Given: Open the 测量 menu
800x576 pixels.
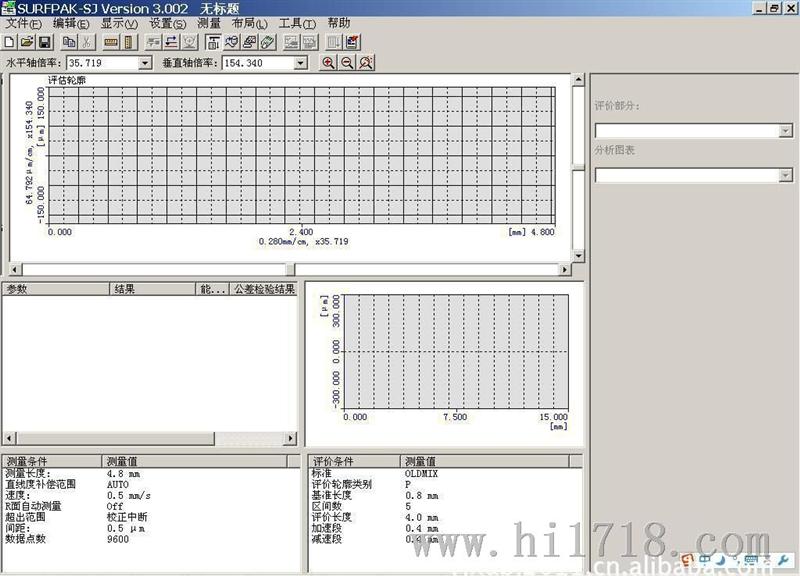Looking at the screenshot, I should coord(209,23).
